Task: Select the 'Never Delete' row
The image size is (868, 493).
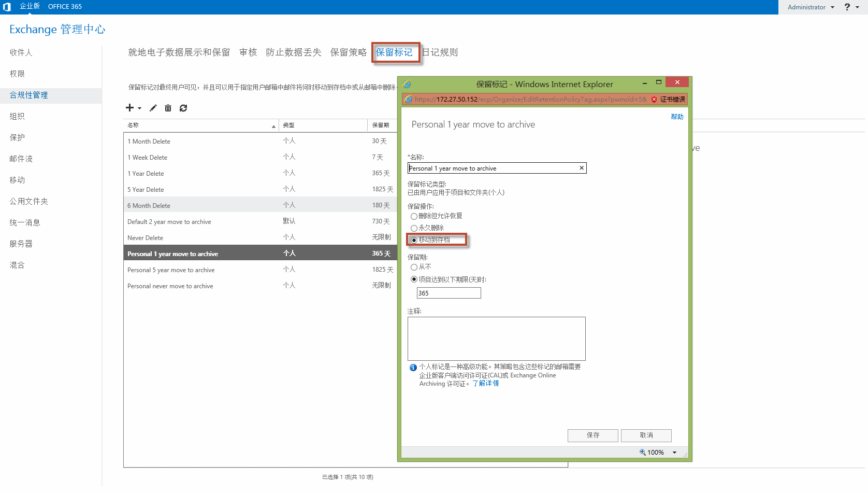Action: [x=261, y=237]
